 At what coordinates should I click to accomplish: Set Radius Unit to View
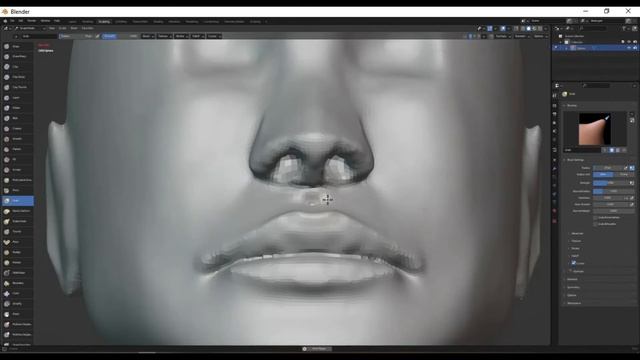tap(603, 175)
